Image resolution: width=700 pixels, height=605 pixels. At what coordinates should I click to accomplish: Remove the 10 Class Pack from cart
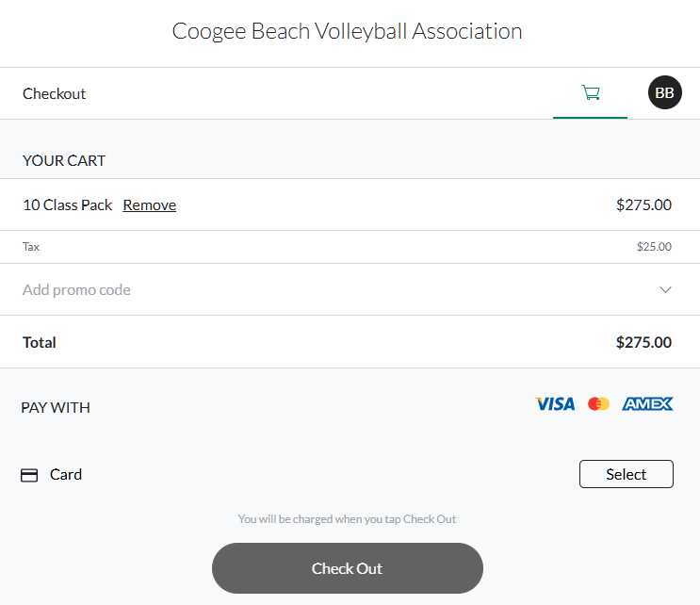[x=150, y=204]
